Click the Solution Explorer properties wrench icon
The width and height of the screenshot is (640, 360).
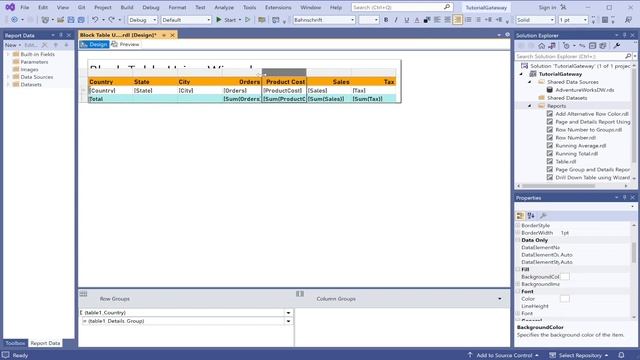pyautogui.click(x=617, y=46)
